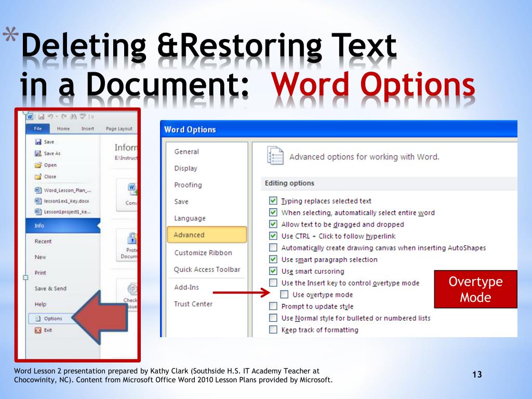This screenshot has width=532, height=399.
Task: Enable Prompt to update style checkbox
Action: coord(273,306)
